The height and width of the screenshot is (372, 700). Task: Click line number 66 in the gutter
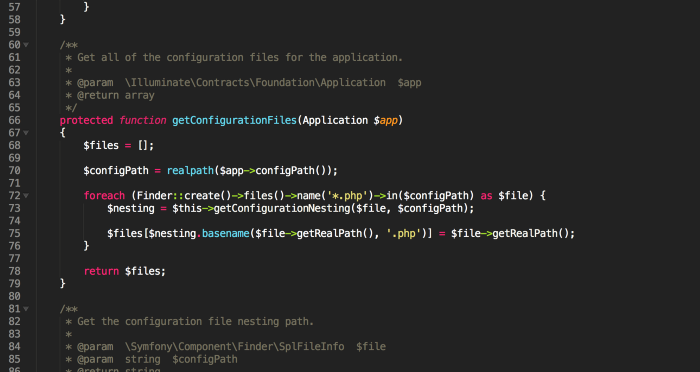coord(14,120)
